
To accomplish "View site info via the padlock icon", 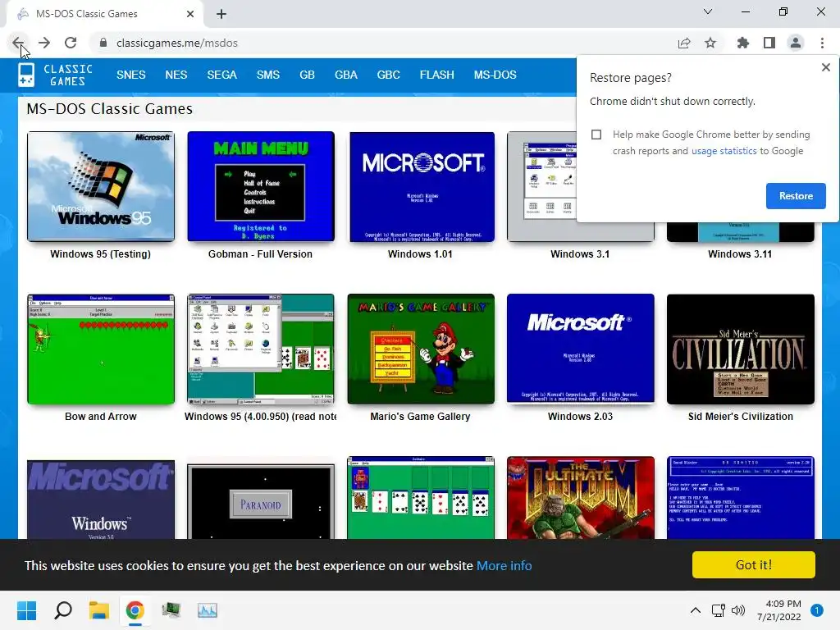I will (x=103, y=43).
